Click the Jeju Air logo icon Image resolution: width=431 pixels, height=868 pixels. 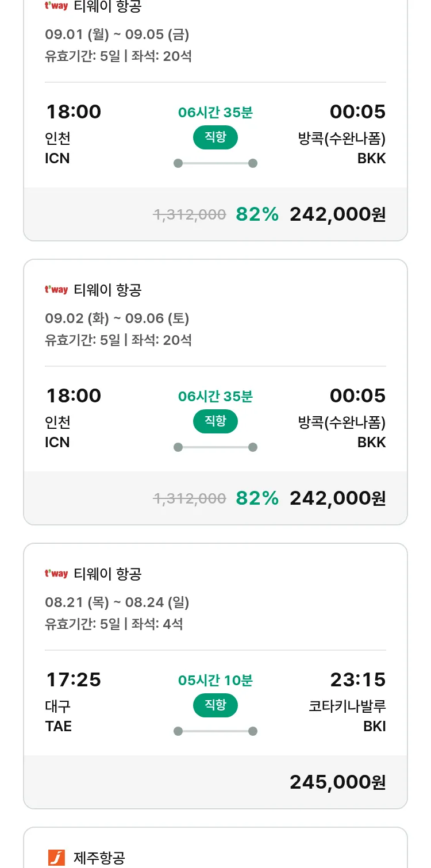click(56, 858)
